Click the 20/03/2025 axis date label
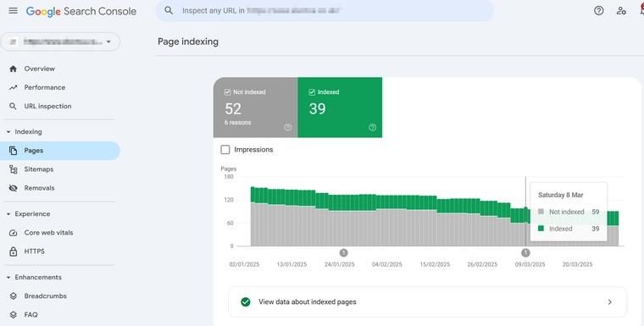 tap(577, 265)
